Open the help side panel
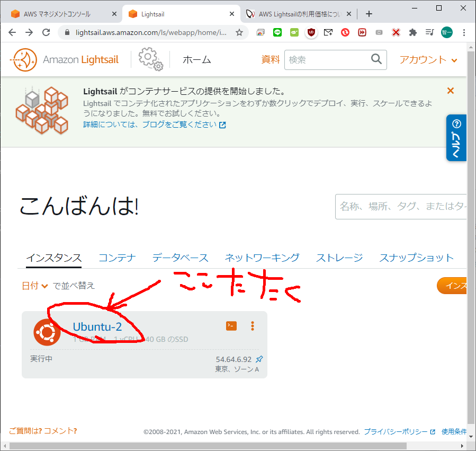 456,138
